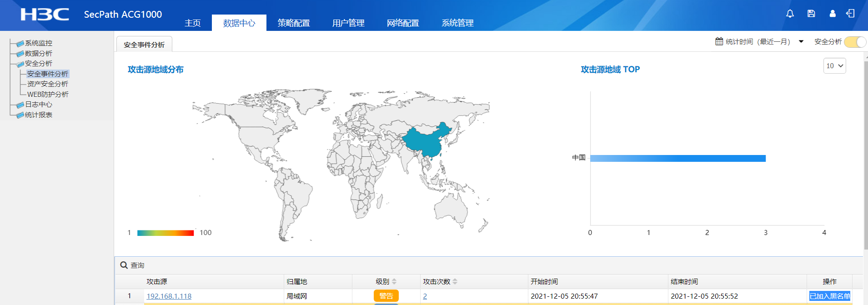Click the 局域网 location cell
This screenshot has width=868, height=305.
pyautogui.click(x=297, y=296)
